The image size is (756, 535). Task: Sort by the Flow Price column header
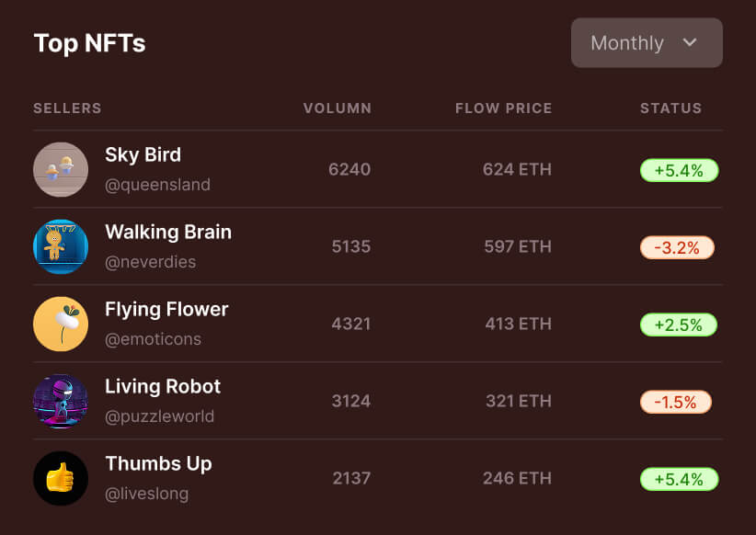tap(503, 108)
